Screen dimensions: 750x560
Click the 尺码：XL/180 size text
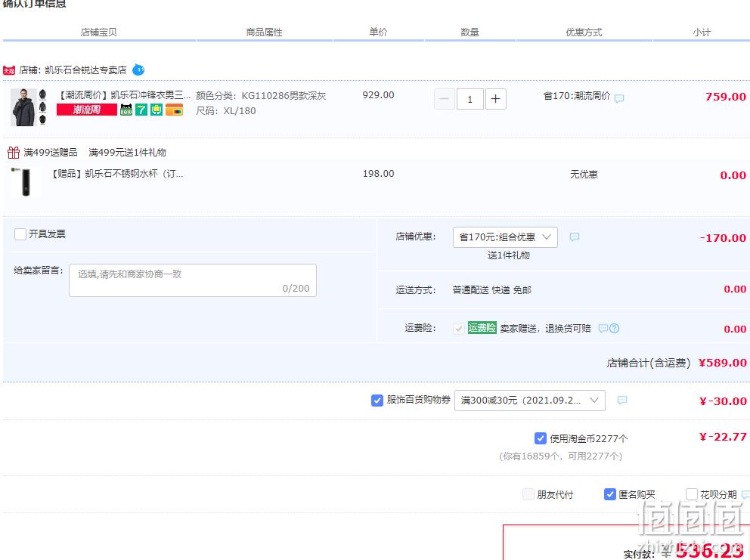226,111
